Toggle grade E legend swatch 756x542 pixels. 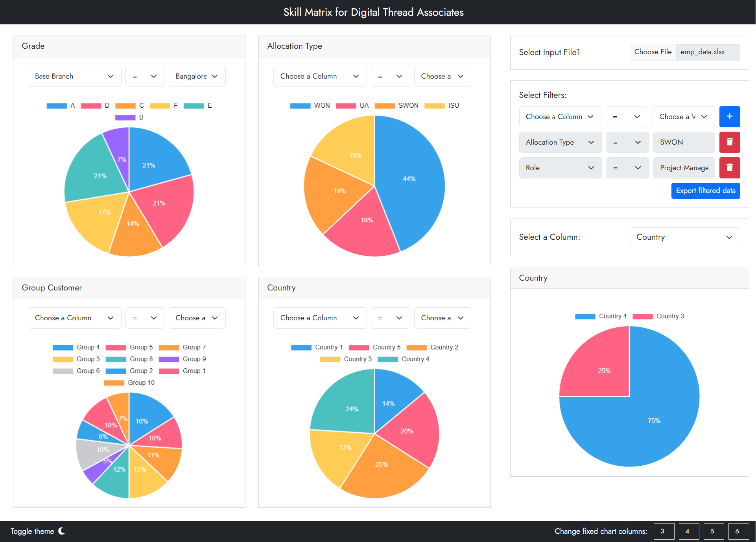pos(194,106)
